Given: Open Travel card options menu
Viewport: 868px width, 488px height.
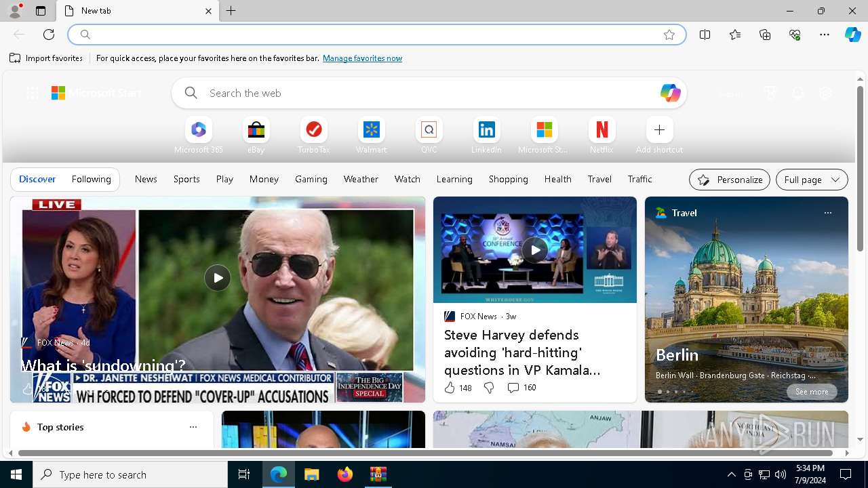Looking at the screenshot, I should coord(827,213).
